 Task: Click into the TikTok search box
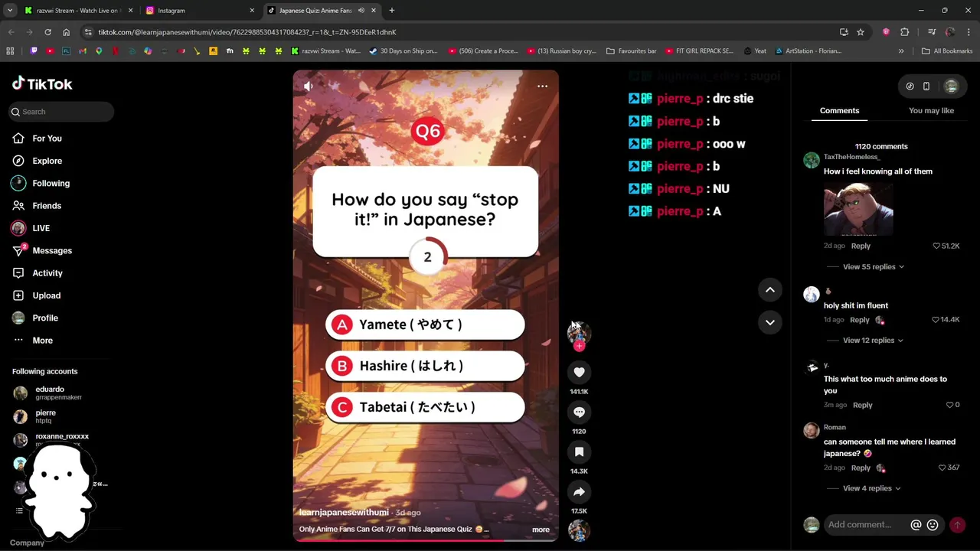pyautogui.click(x=61, y=112)
